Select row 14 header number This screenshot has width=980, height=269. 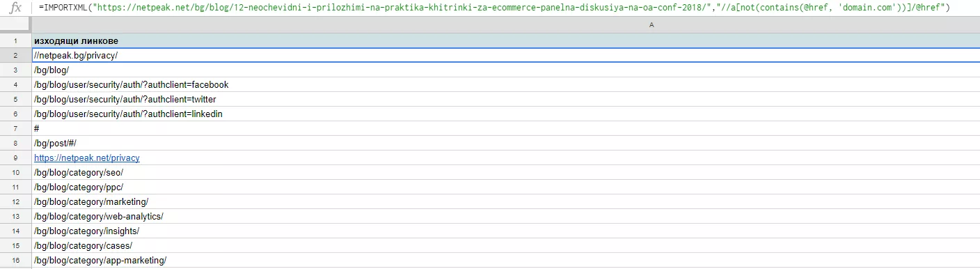click(15, 231)
